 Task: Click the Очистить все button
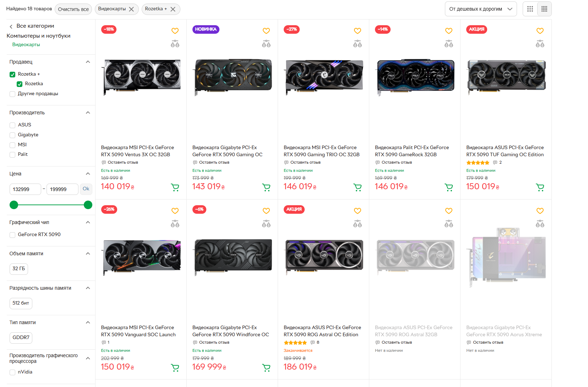[x=73, y=9]
